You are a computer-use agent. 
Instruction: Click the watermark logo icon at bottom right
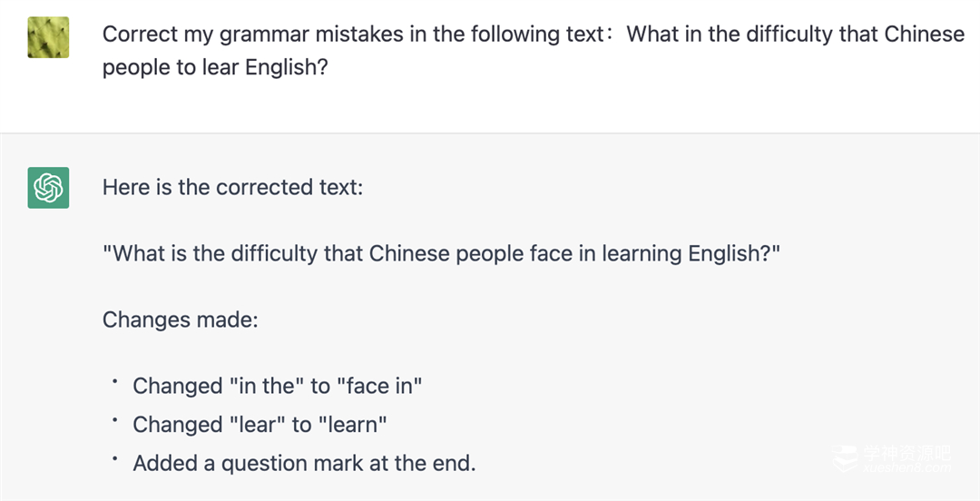[x=846, y=458]
